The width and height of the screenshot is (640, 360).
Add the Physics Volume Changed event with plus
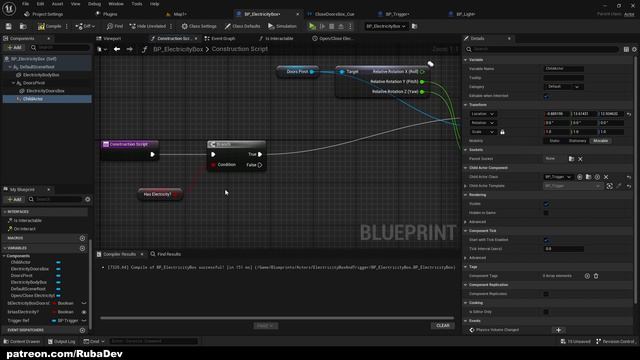pos(558,330)
